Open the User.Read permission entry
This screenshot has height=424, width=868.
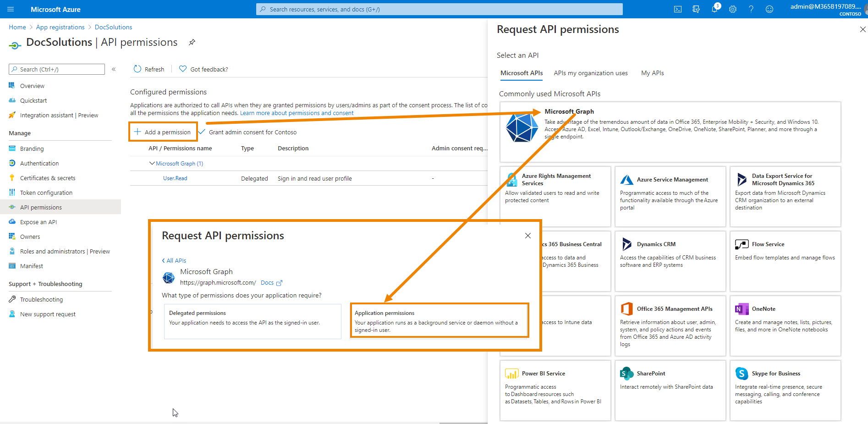pos(175,178)
